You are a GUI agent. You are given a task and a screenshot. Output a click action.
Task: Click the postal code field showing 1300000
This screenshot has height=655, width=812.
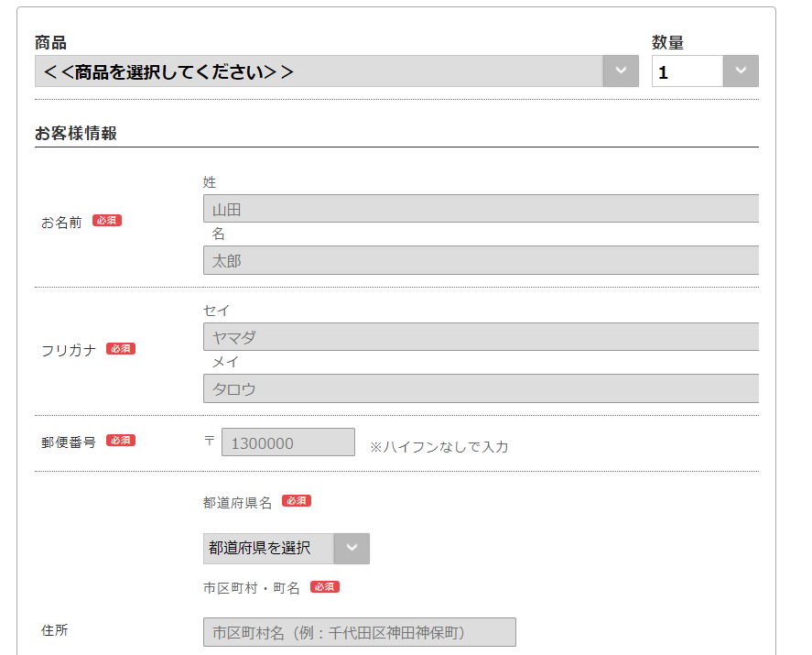(x=288, y=442)
